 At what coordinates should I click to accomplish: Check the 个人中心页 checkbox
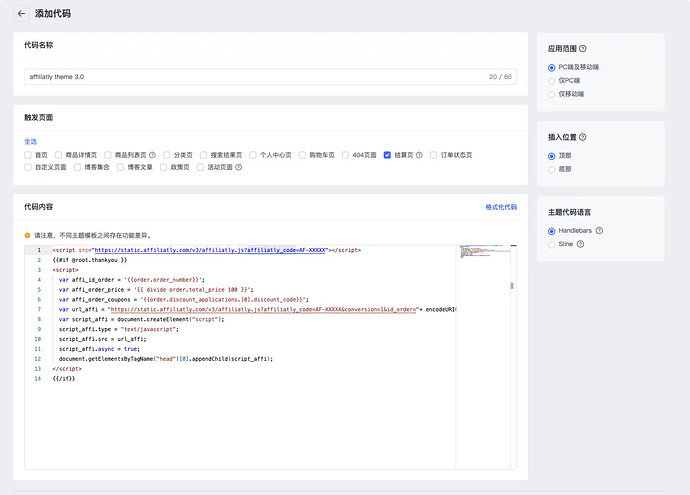pos(253,155)
